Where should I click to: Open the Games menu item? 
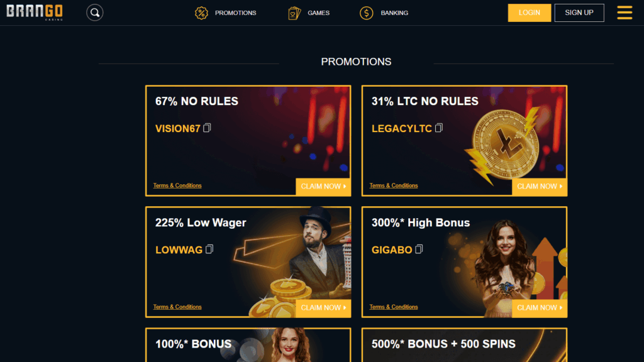coord(318,13)
